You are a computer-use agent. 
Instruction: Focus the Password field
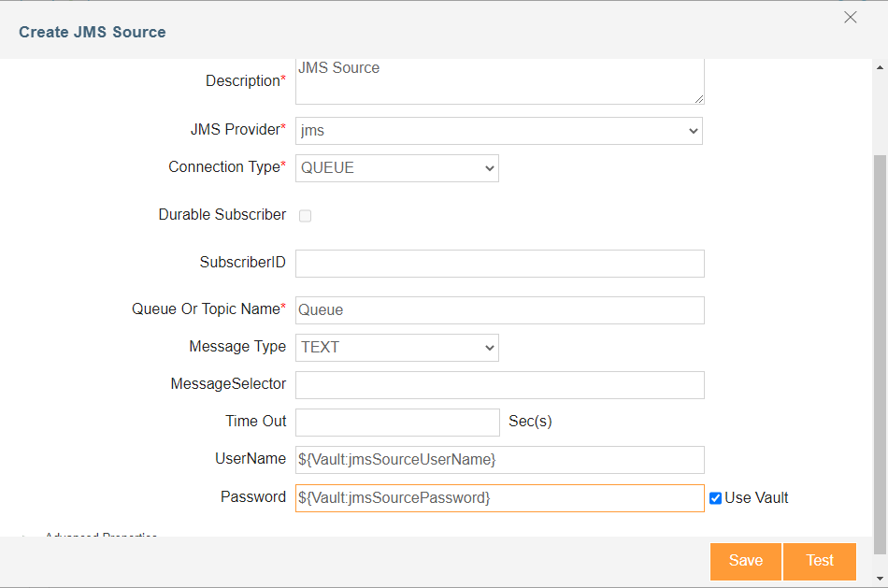click(499, 498)
